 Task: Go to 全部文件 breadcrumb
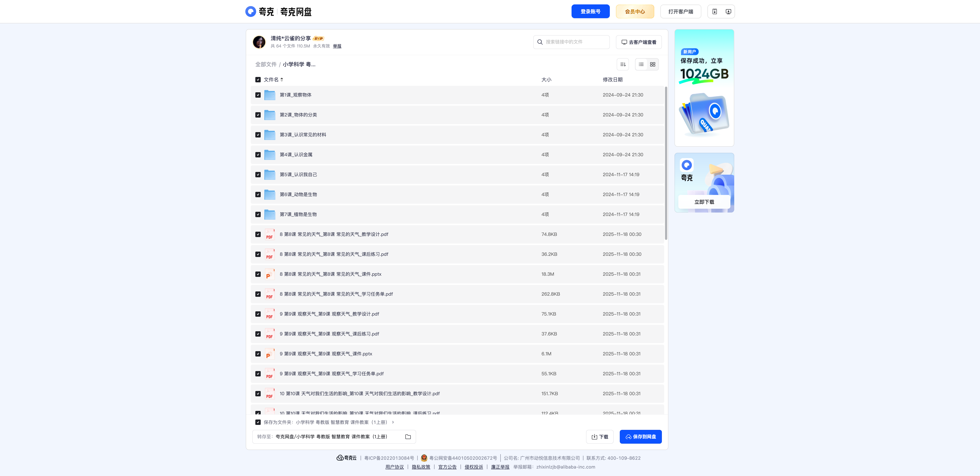point(266,64)
